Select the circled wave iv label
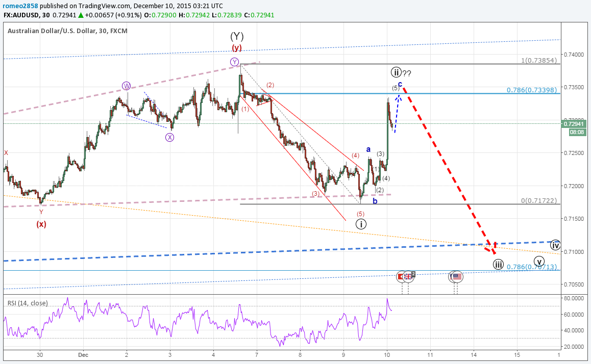The width and height of the screenshot is (591, 364). [x=555, y=245]
